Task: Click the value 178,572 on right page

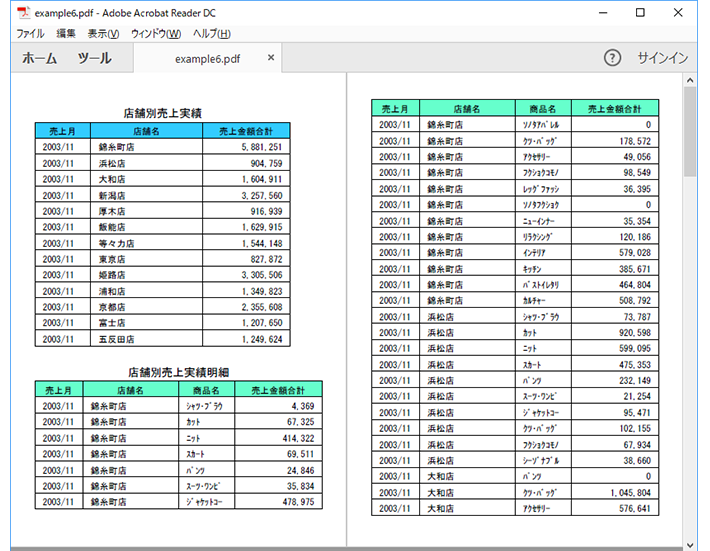Action: 635,141
